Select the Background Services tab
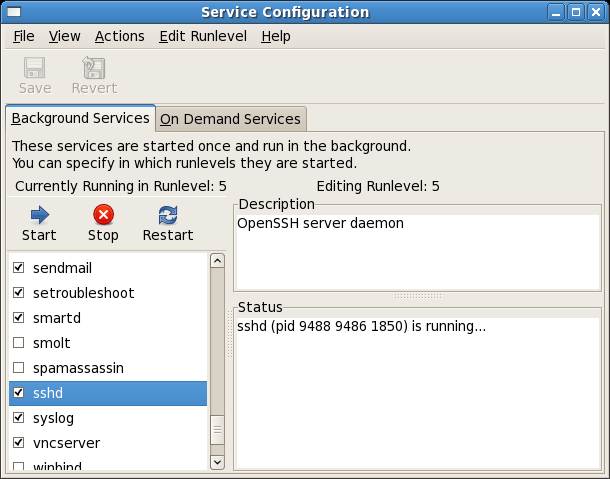 [81, 118]
